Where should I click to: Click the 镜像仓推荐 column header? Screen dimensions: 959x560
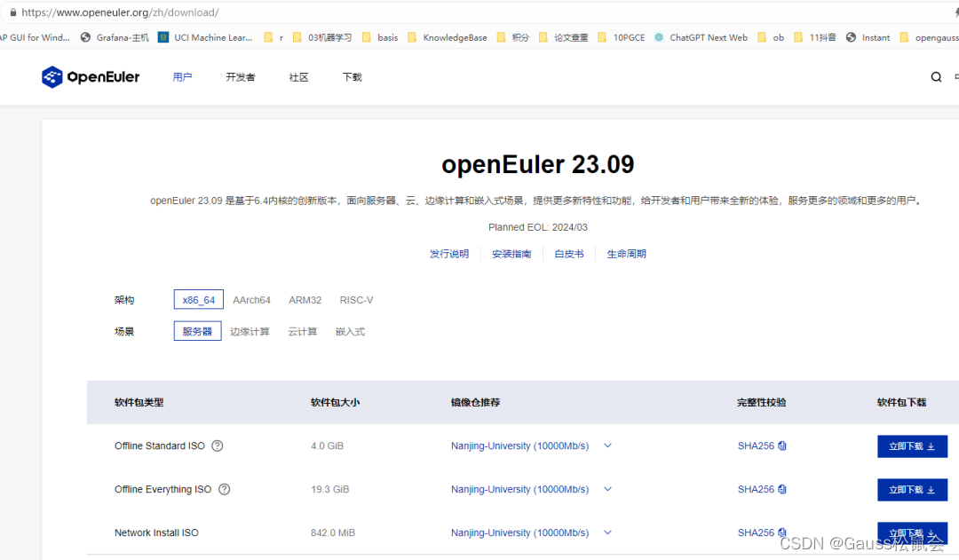click(475, 402)
